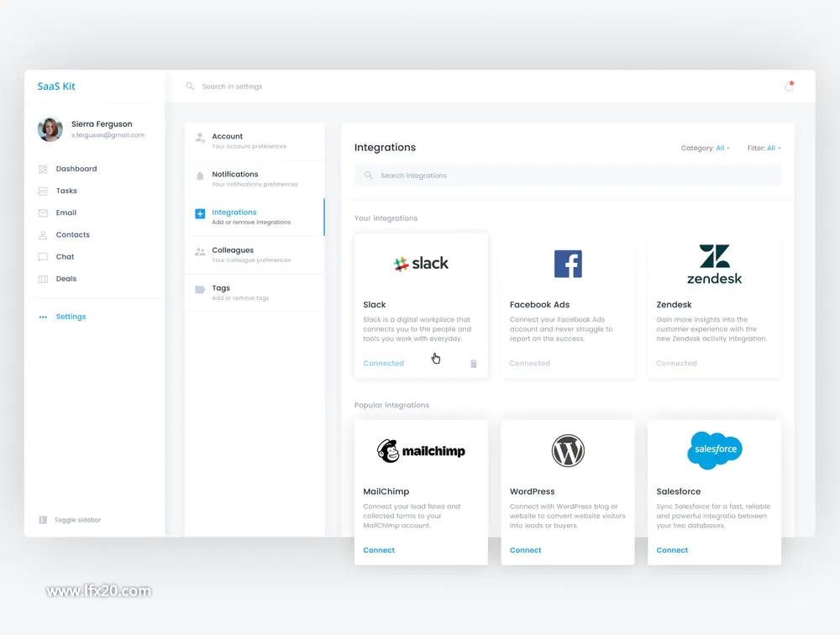Viewport: 840px width, 635px height.
Task: Click Connected status on the Slack card
Action: tap(384, 364)
